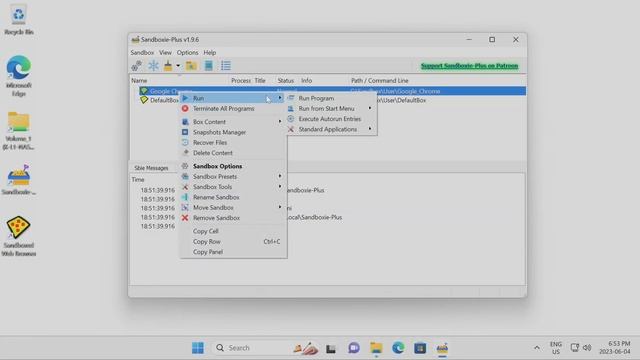Choose Remove Sandbox
The width and height of the screenshot is (640, 360).
(x=233, y=218)
